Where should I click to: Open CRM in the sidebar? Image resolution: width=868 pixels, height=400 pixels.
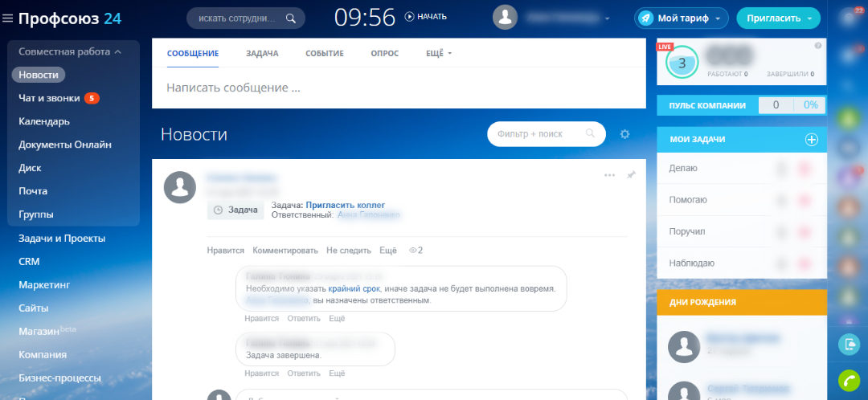[x=29, y=262]
